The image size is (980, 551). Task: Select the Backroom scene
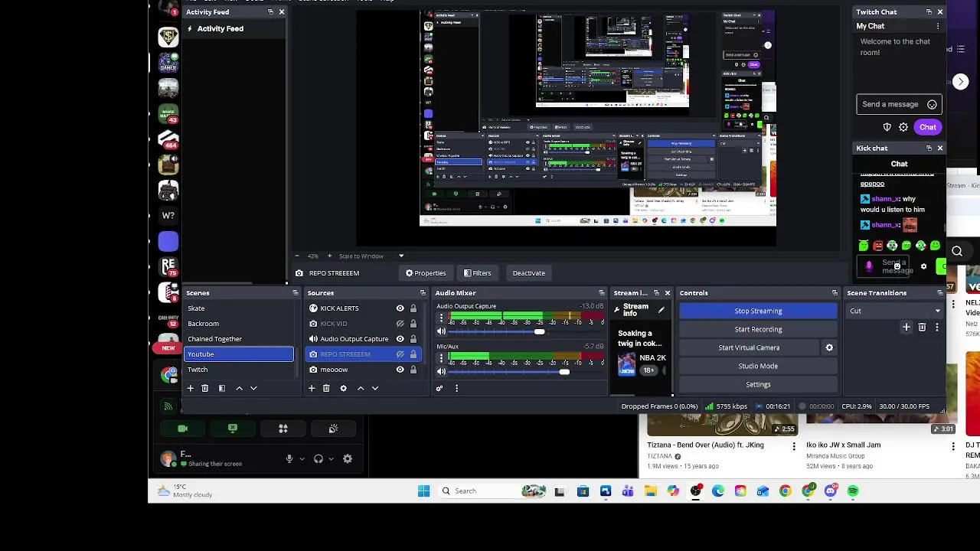(239, 324)
